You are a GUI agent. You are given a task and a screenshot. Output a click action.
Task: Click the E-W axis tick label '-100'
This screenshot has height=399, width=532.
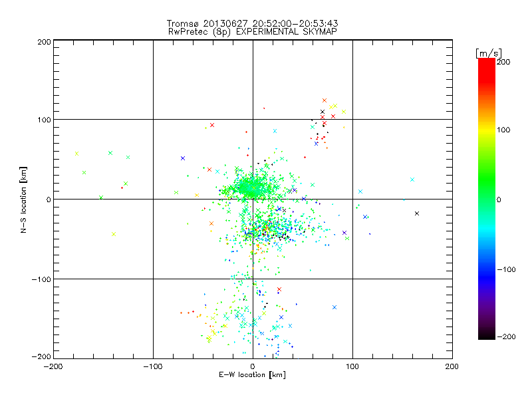pos(153,366)
